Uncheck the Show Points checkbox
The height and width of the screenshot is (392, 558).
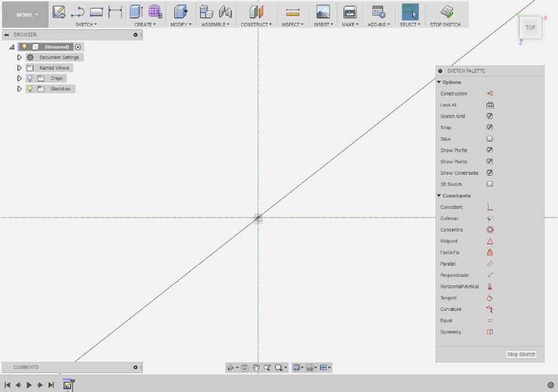tap(490, 161)
